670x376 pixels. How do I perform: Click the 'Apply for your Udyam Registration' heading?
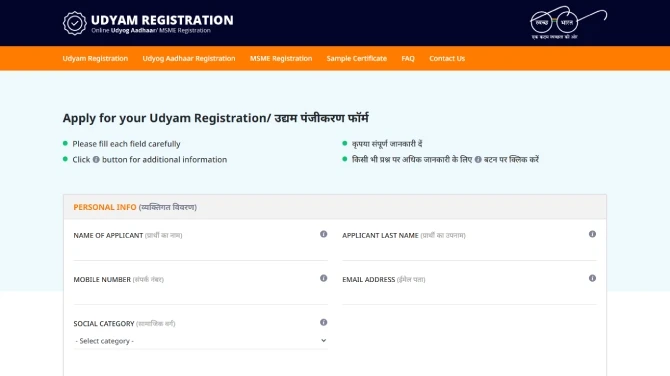215,118
